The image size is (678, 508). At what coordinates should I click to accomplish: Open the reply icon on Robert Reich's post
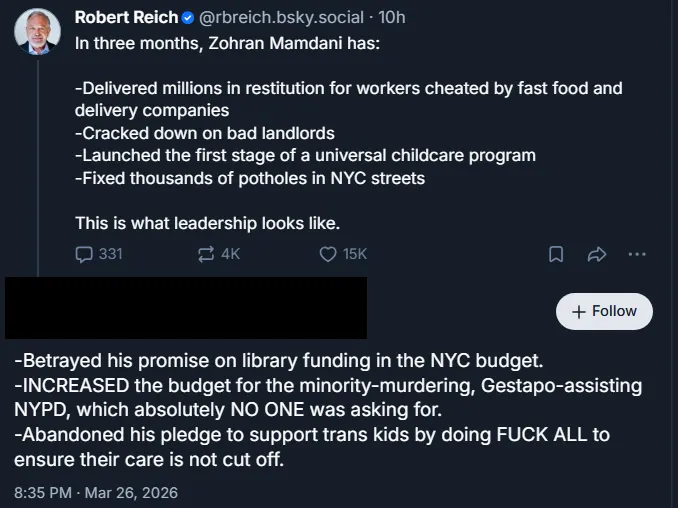(x=84, y=254)
